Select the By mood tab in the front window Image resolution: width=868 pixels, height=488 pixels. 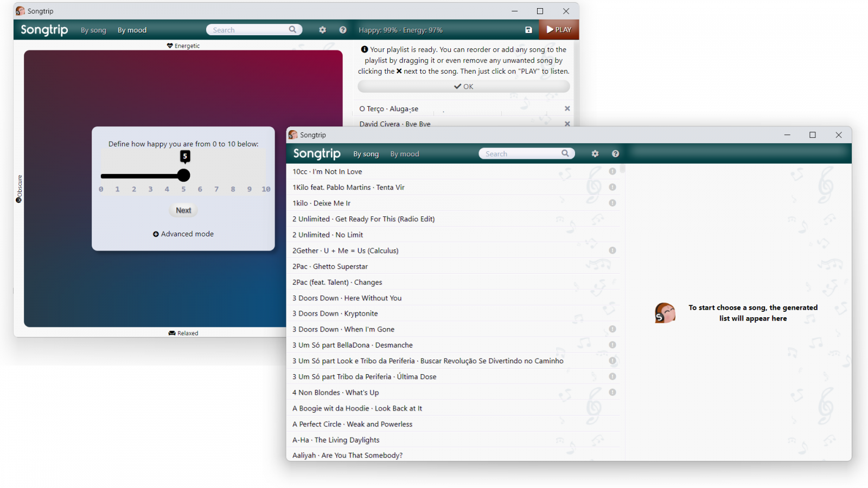(405, 154)
